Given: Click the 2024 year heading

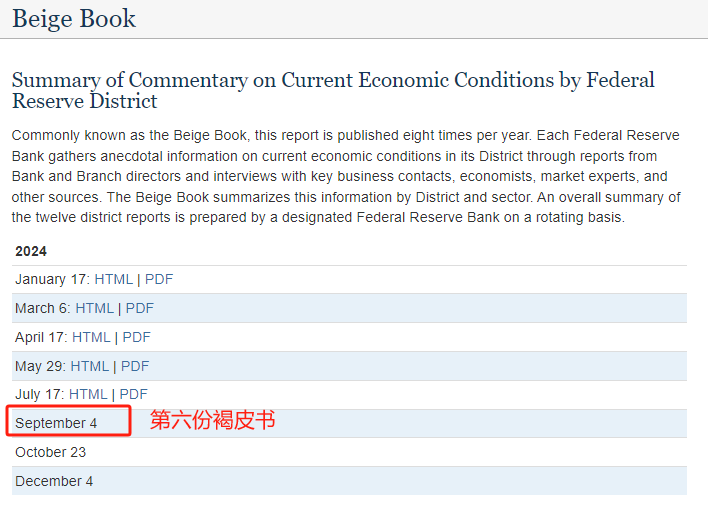Looking at the screenshot, I should (x=31, y=251).
